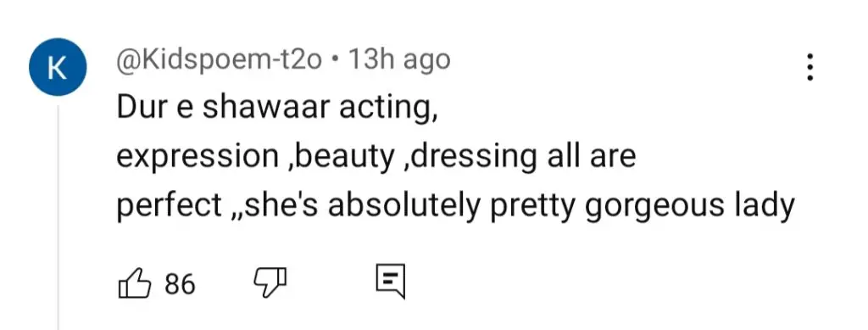Click the word dressing in the comment
This screenshot has height=330, width=868.
coord(474,159)
